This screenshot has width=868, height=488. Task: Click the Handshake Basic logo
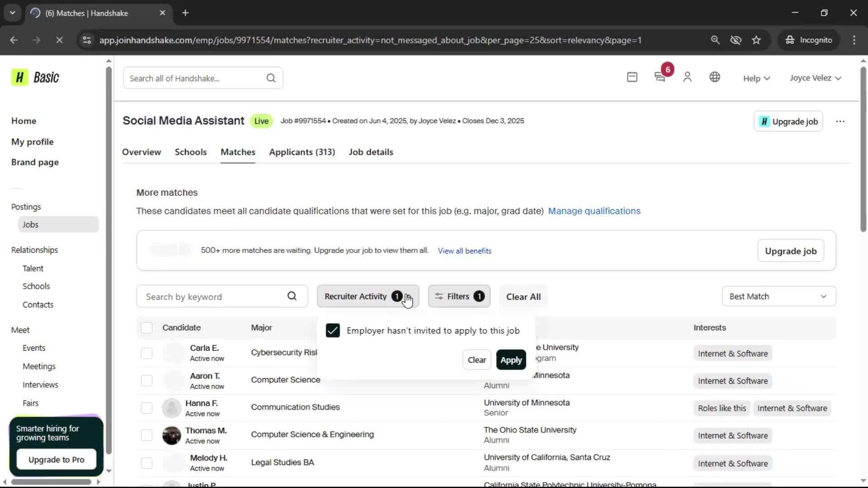tap(35, 78)
